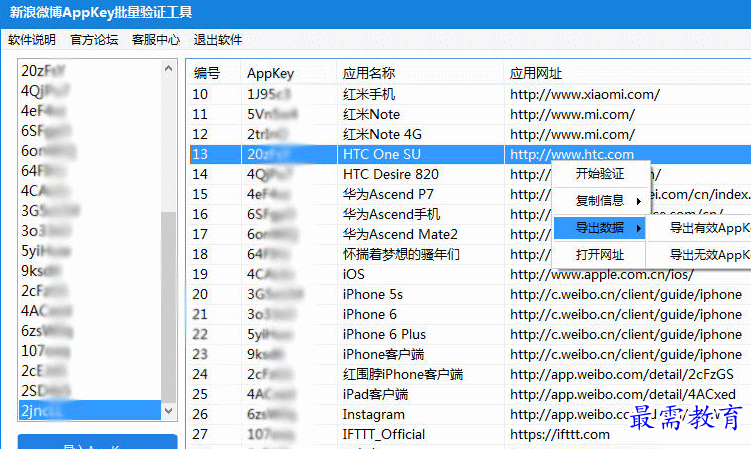The image size is (751, 449).
Task: Select 导出数据 in the context menu
Action: click(x=600, y=228)
